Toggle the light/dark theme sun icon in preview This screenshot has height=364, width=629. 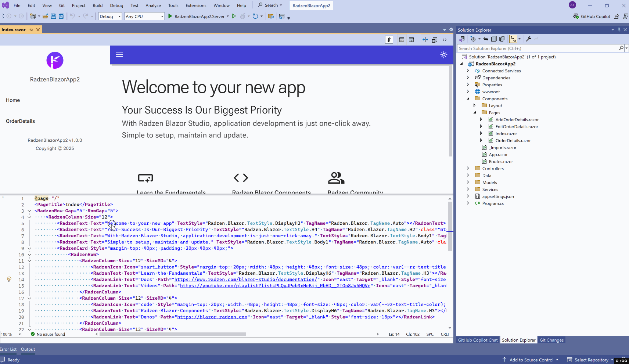pos(444,55)
